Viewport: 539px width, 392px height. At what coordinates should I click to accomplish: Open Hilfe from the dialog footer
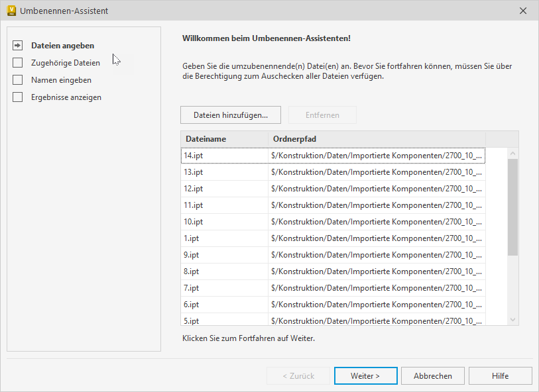click(500, 375)
